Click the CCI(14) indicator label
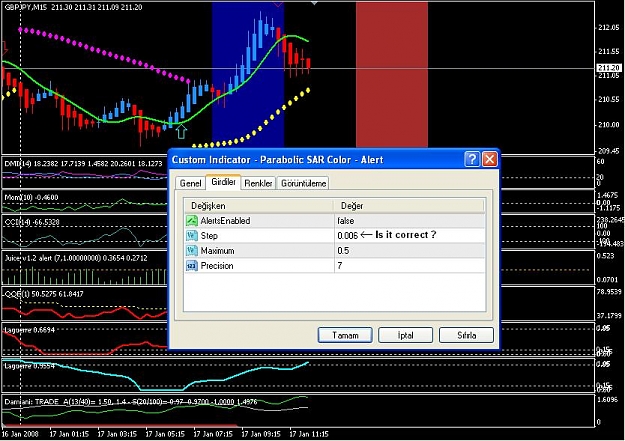 (x=31, y=222)
